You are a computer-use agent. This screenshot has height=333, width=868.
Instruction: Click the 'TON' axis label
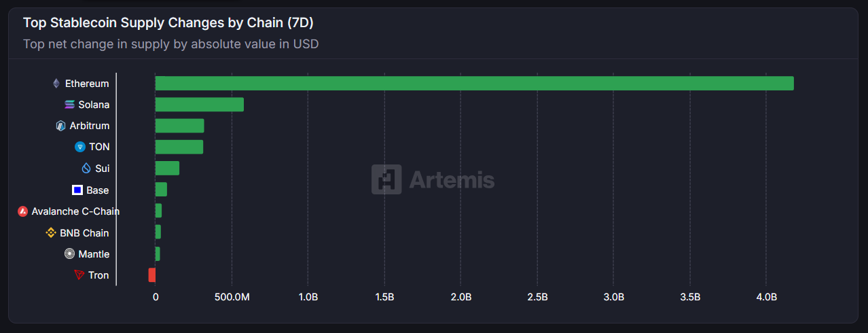[99, 147]
